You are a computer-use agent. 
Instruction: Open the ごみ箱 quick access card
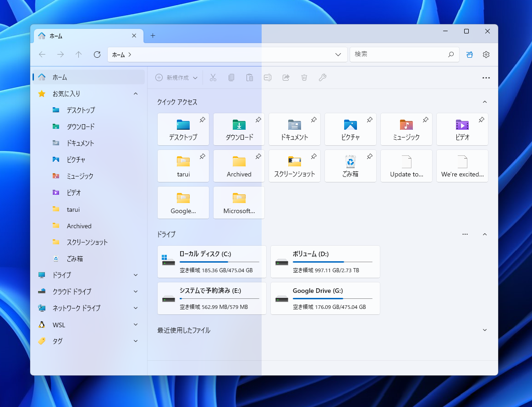(351, 166)
